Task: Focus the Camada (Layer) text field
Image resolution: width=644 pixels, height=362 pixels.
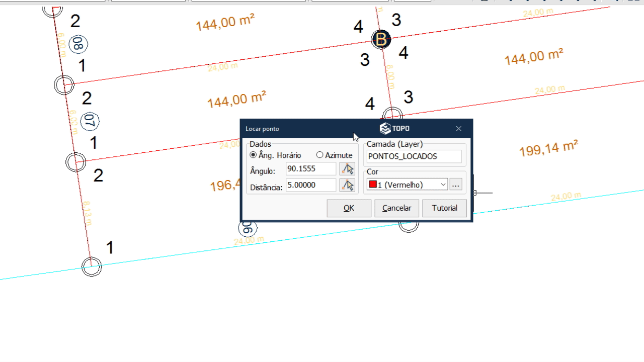Action: click(x=414, y=156)
